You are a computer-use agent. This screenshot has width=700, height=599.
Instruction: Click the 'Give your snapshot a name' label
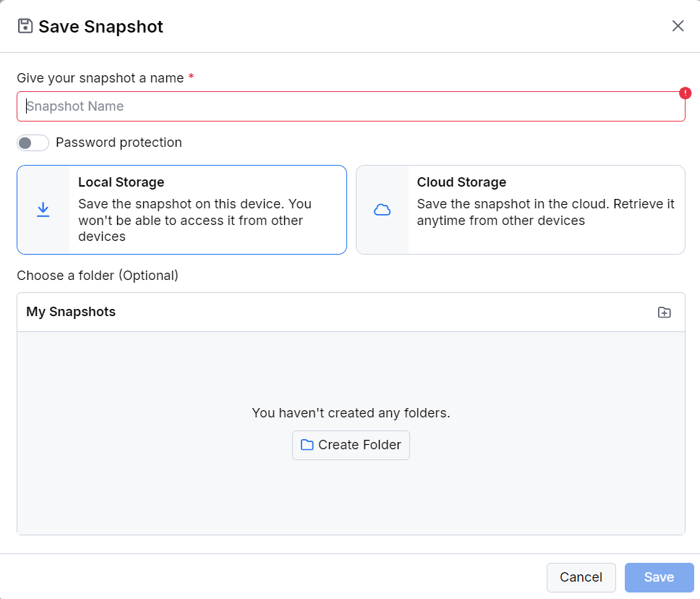[100, 77]
